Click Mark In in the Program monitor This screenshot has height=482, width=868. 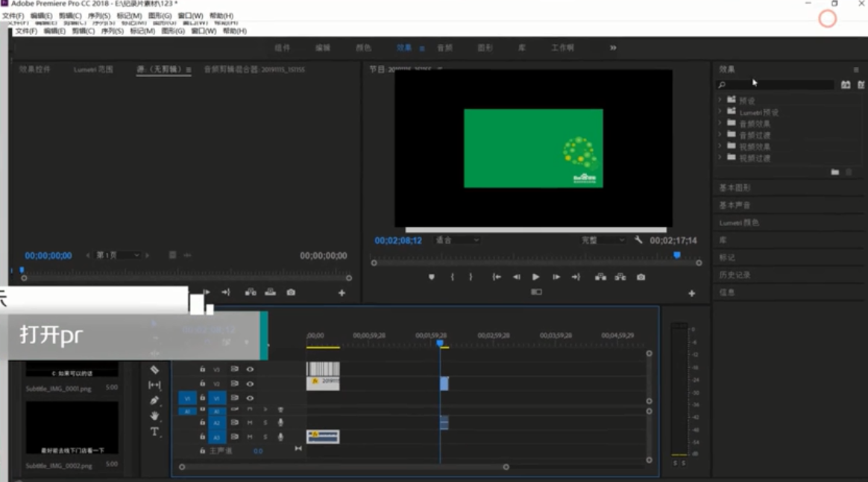click(452, 277)
